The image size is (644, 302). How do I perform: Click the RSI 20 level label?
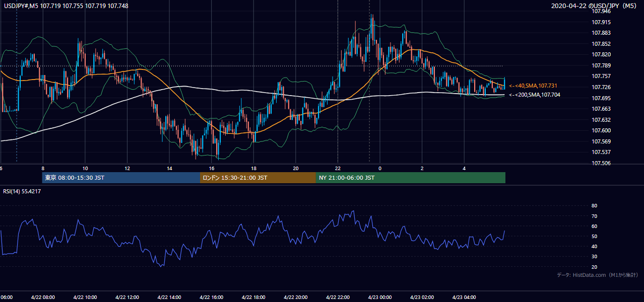[x=594, y=267]
